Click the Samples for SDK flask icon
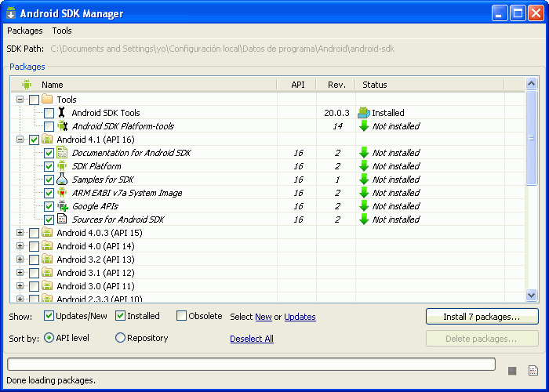The image size is (549, 392). [62, 179]
